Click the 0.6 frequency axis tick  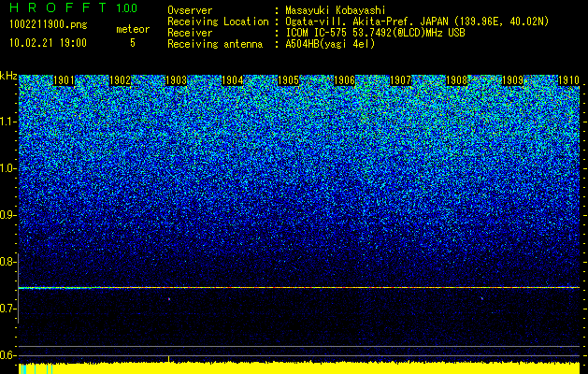pos(7,355)
